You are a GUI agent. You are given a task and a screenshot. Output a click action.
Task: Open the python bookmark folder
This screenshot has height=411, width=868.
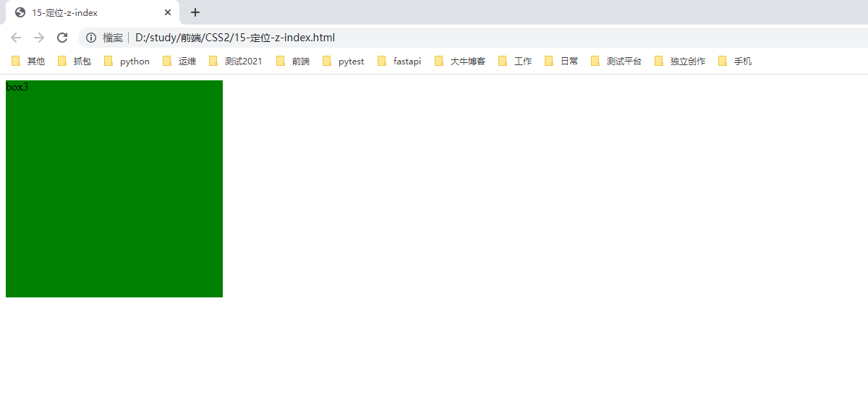click(x=127, y=62)
